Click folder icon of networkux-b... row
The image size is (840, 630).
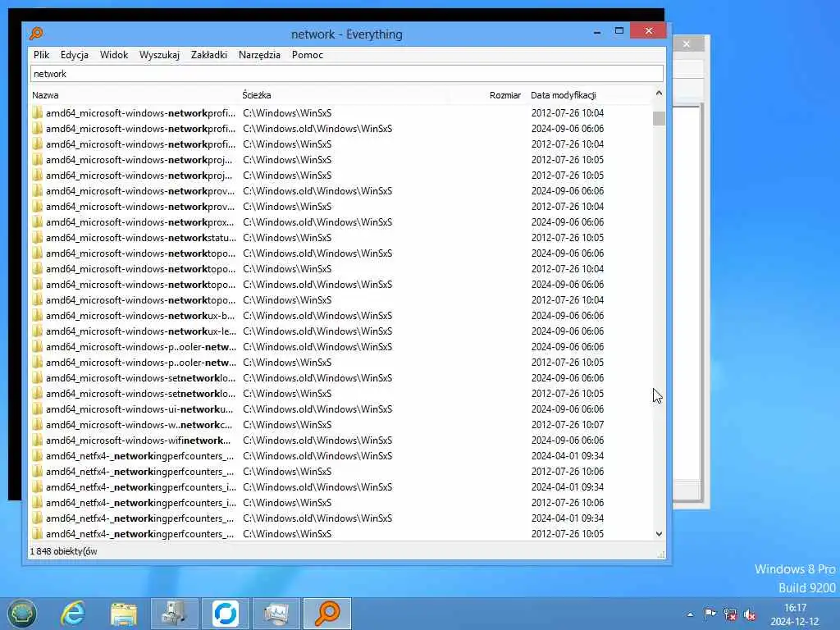[x=37, y=316]
